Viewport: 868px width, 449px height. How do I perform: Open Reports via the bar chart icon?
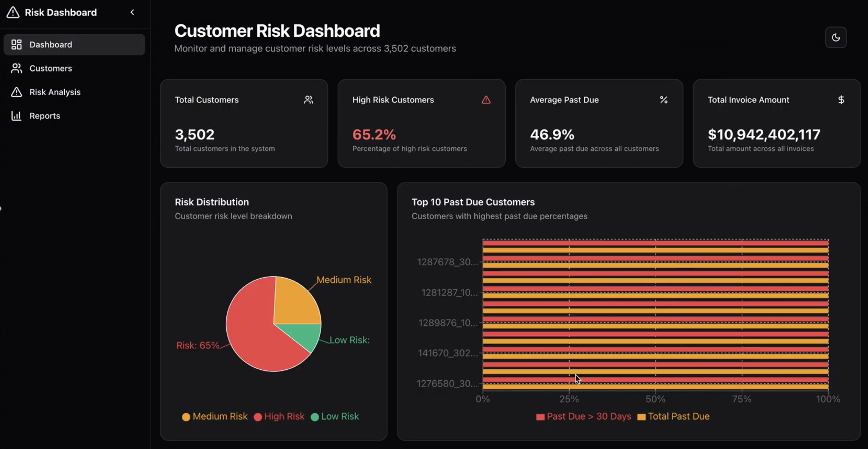[16, 116]
